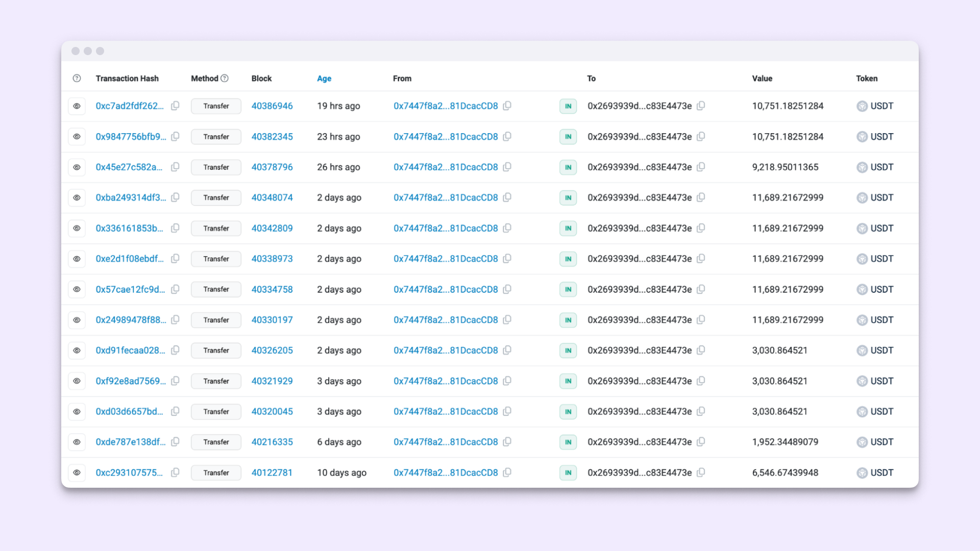The image size is (980, 551).
Task: Click the copy icon next to 0xc7ad2fdf262
Action: pos(176,106)
